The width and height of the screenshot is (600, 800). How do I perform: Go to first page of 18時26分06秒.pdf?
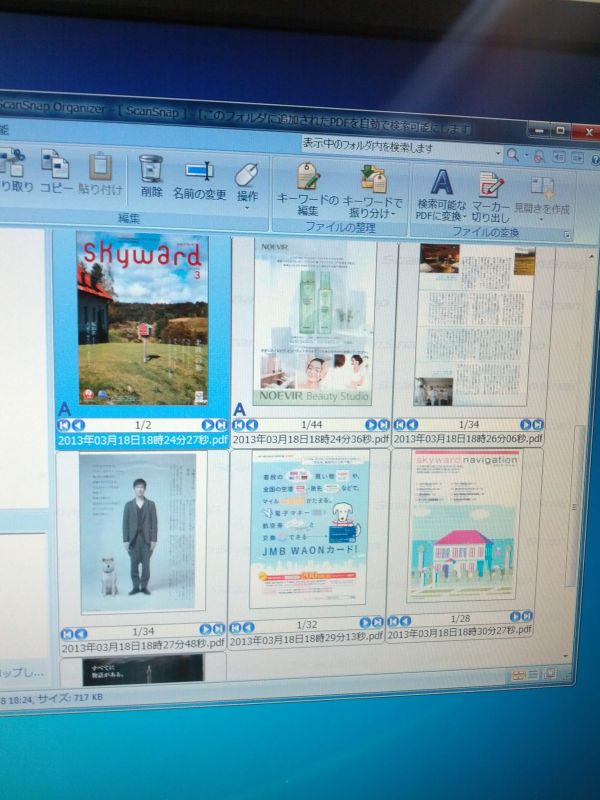pos(399,424)
